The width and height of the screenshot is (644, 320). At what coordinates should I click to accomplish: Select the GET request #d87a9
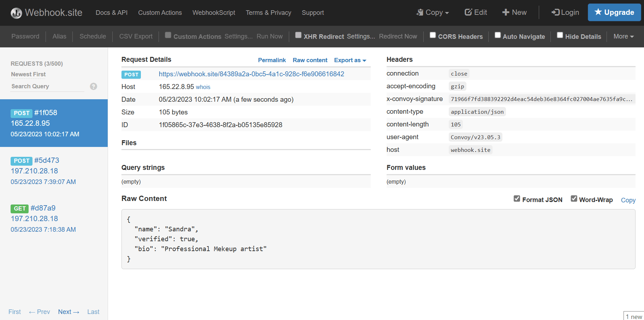coord(43,218)
